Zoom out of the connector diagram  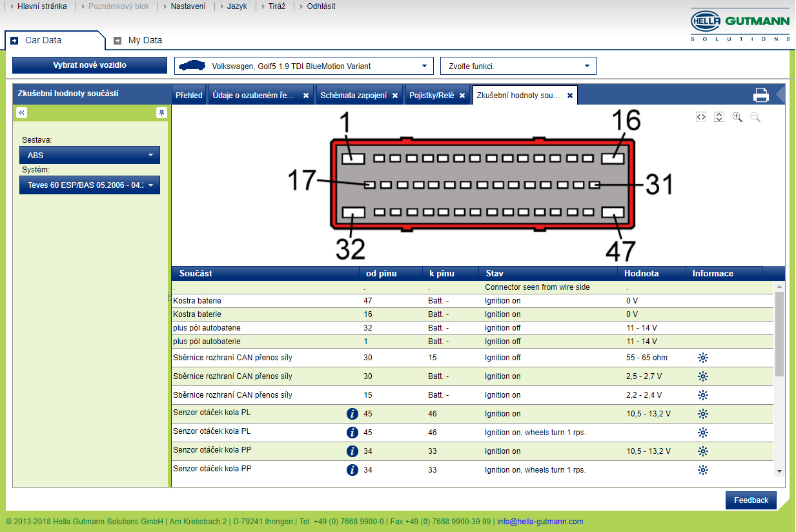pos(755,117)
